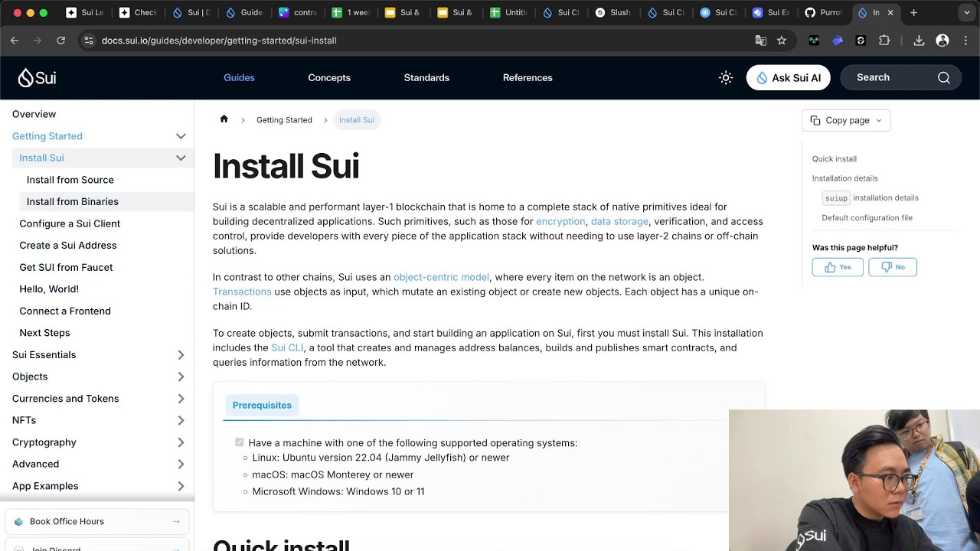Open Next Steps in sidebar

click(x=44, y=333)
